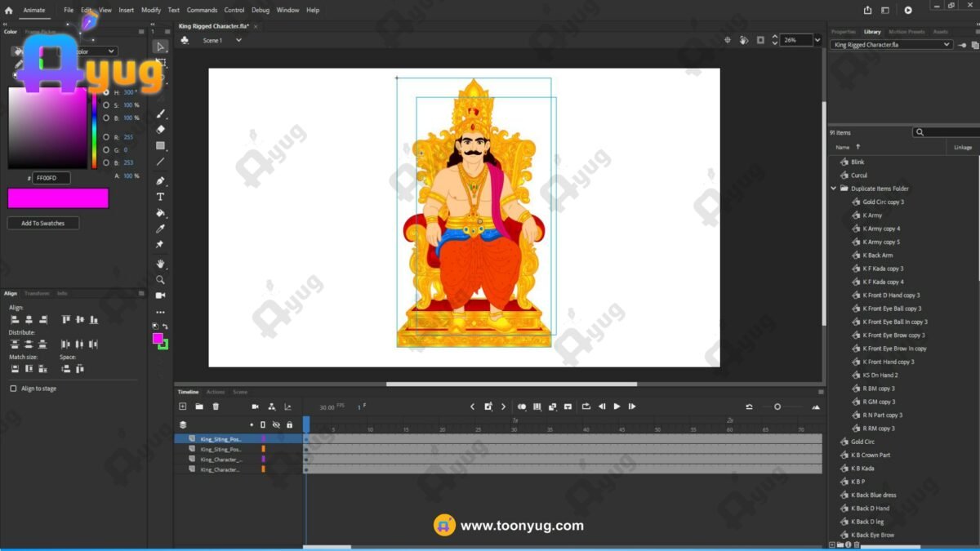Open the Modify menu
The width and height of the screenshot is (980, 551).
tap(151, 11)
